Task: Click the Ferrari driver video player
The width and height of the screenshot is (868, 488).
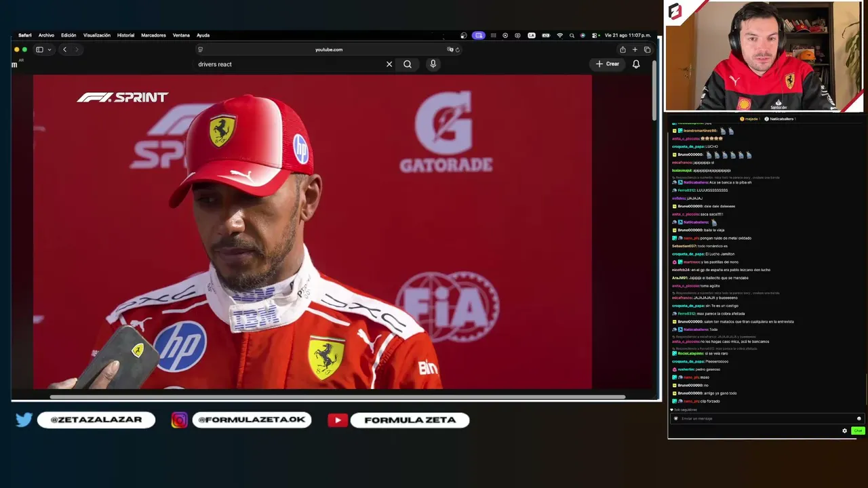Action: pos(312,232)
